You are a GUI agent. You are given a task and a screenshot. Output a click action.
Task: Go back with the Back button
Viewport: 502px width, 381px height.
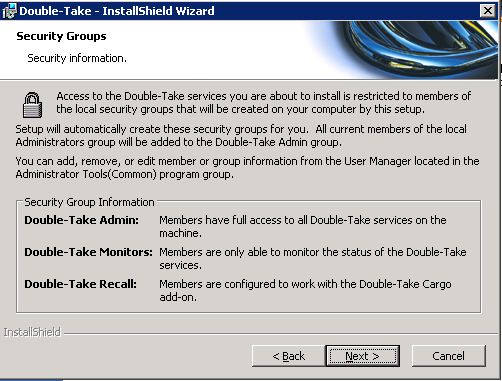coord(288,356)
